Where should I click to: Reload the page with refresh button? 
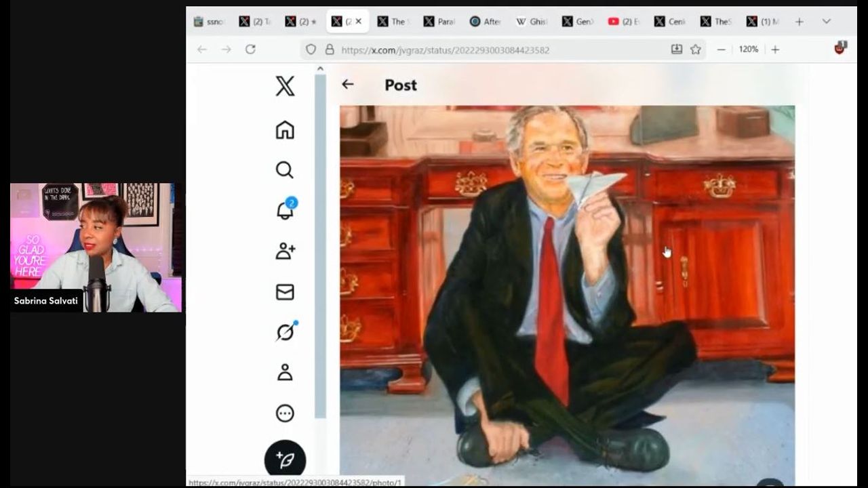(x=250, y=49)
